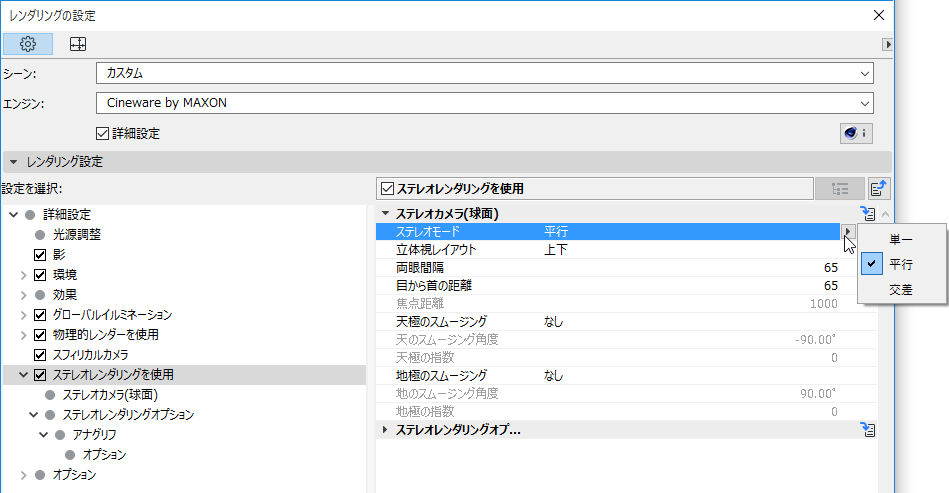The image size is (949, 493).
Task: Expand the 物理的レンダーを使用 node
Action: pyautogui.click(x=24, y=335)
